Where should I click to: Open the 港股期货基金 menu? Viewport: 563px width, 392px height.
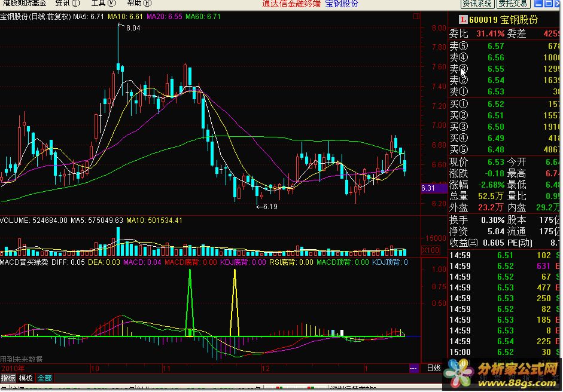pos(24,4)
